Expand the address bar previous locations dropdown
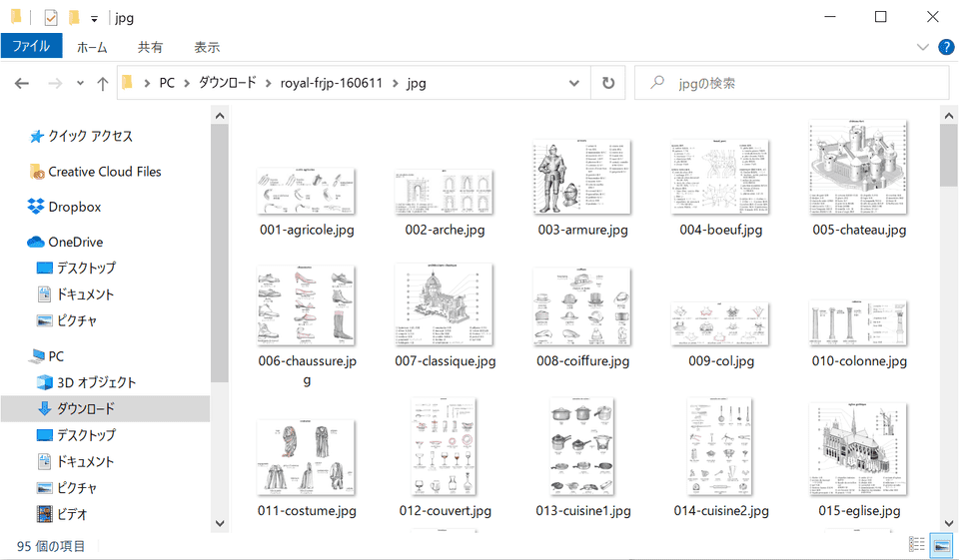Viewport: 959px width, 560px height. (x=576, y=84)
